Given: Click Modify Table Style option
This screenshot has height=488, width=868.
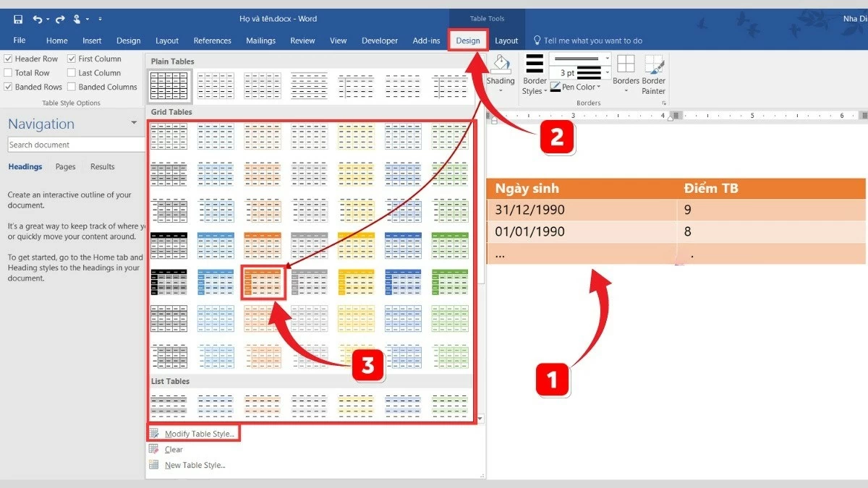Looking at the screenshot, I should pyautogui.click(x=199, y=434).
